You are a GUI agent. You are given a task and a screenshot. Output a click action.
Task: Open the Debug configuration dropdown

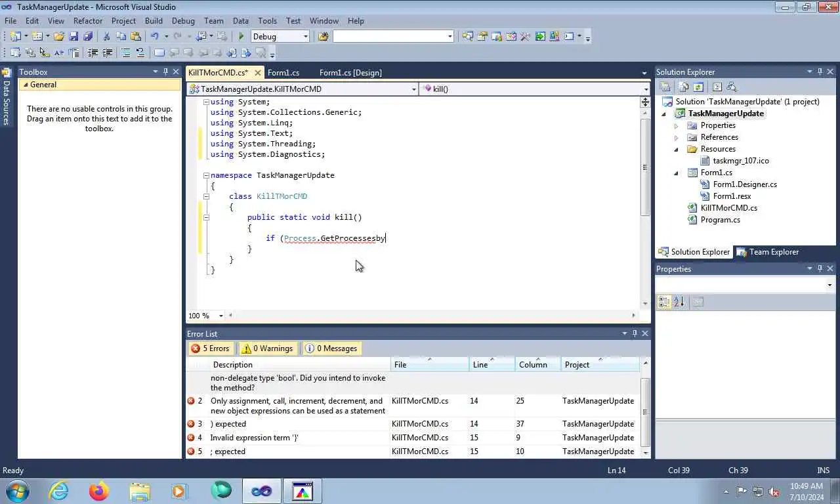tap(305, 37)
